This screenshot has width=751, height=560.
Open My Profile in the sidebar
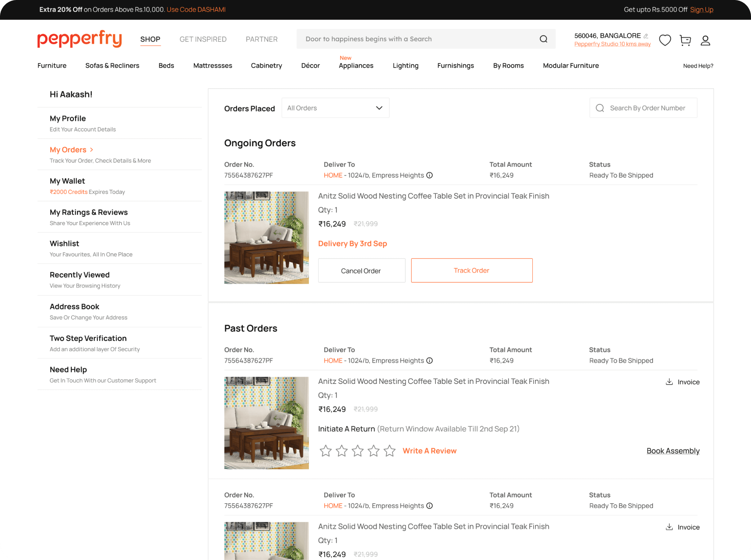119,123
